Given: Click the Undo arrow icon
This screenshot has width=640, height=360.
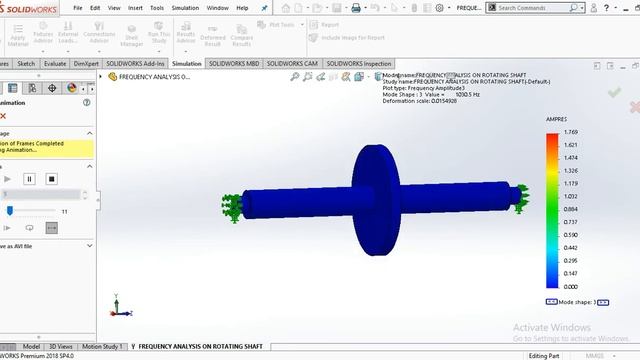Looking at the screenshot, I should coord(375,8).
